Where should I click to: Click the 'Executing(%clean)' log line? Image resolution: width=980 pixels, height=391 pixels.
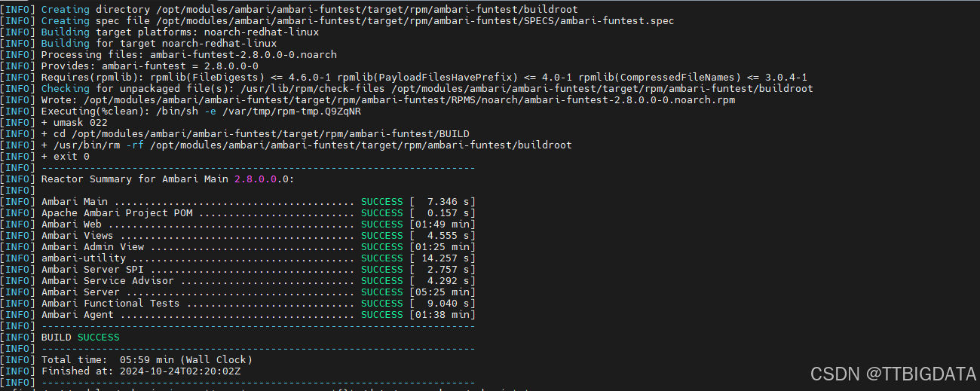tap(180, 111)
